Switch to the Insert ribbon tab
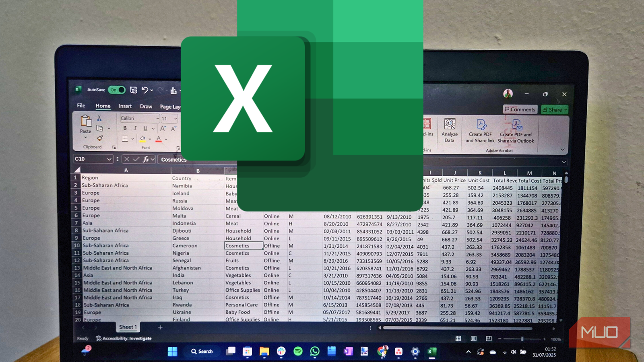This screenshot has width=644, height=362. point(125,106)
